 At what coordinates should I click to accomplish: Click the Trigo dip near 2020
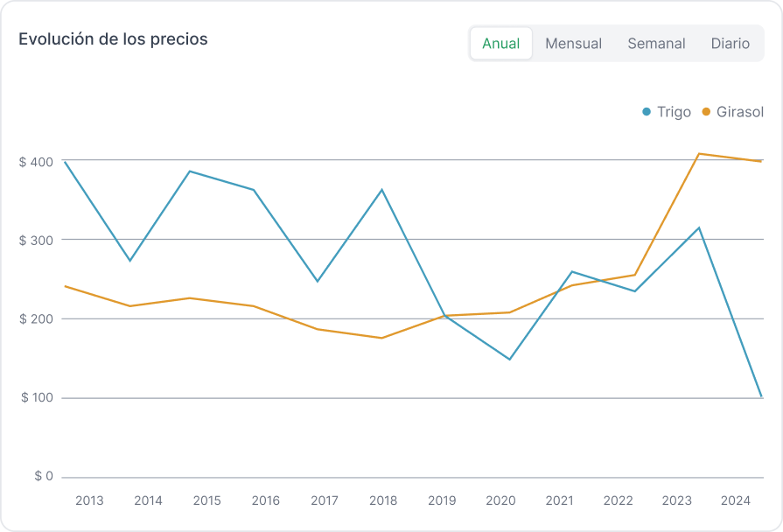pyautogui.click(x=509, y=359)
